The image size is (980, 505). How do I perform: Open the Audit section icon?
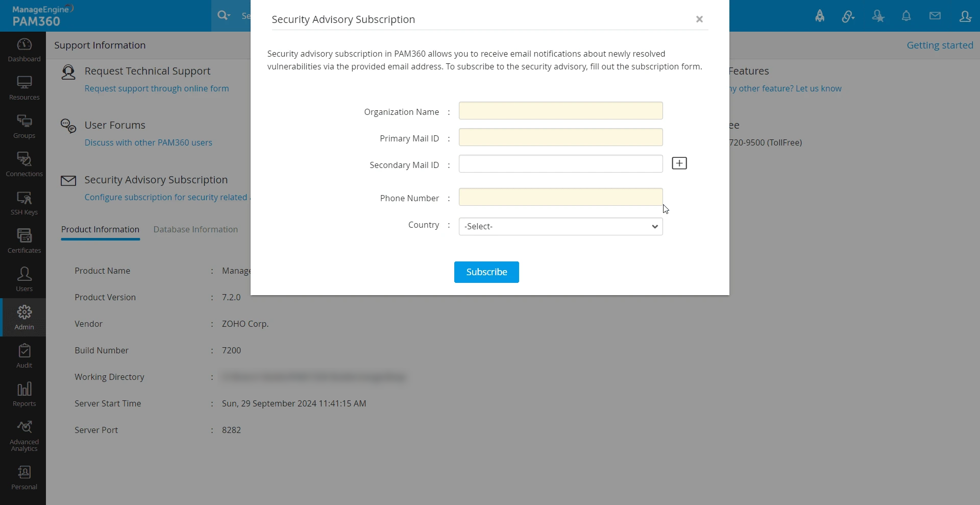click(24, 356)
